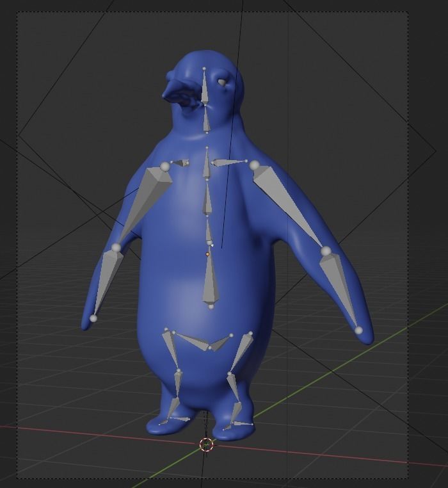Click the root joint sphere below hip bone

click(211, 307)
